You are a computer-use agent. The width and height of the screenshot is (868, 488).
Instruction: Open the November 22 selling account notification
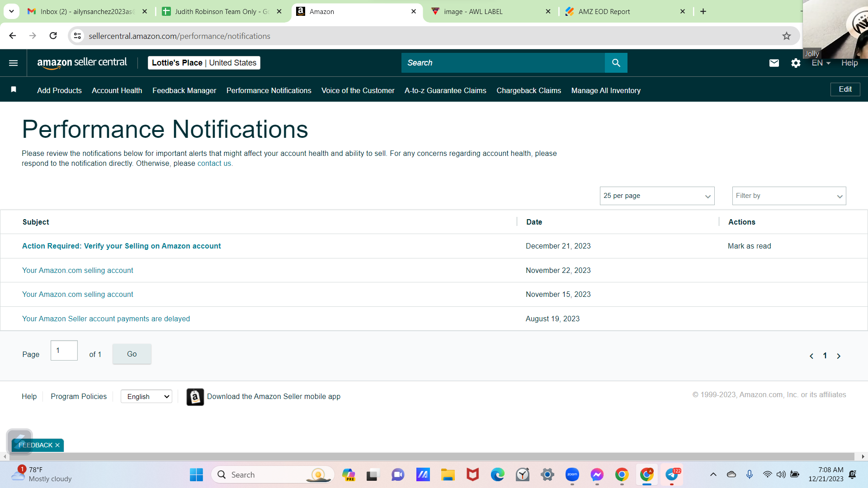77,270
